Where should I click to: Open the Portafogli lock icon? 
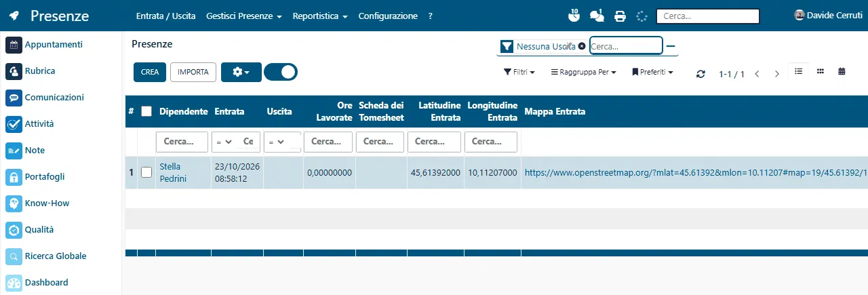point(14,177)
